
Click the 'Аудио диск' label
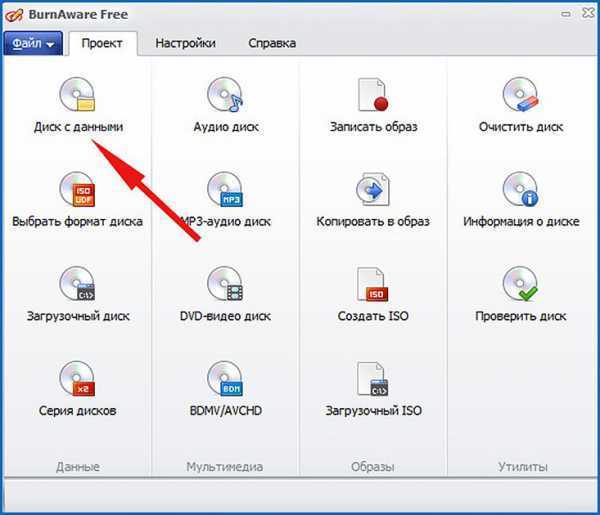pos(226,127)
